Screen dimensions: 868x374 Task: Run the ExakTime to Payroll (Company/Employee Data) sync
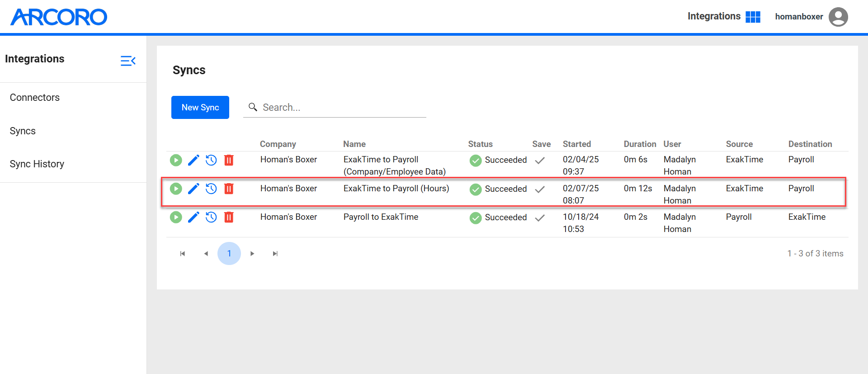[176, 160]
